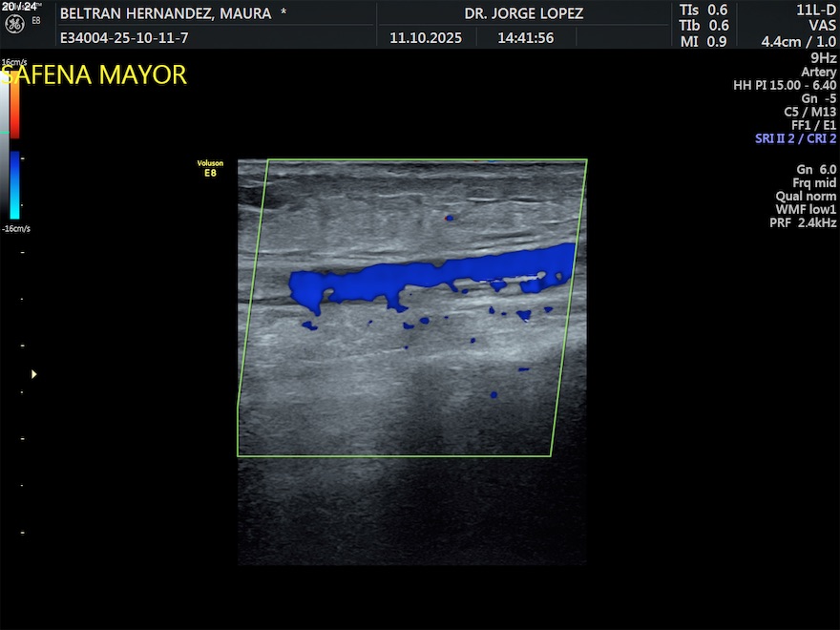Click the grayscale map bar
Screen dimensions: 840x630
click(5, 143)
